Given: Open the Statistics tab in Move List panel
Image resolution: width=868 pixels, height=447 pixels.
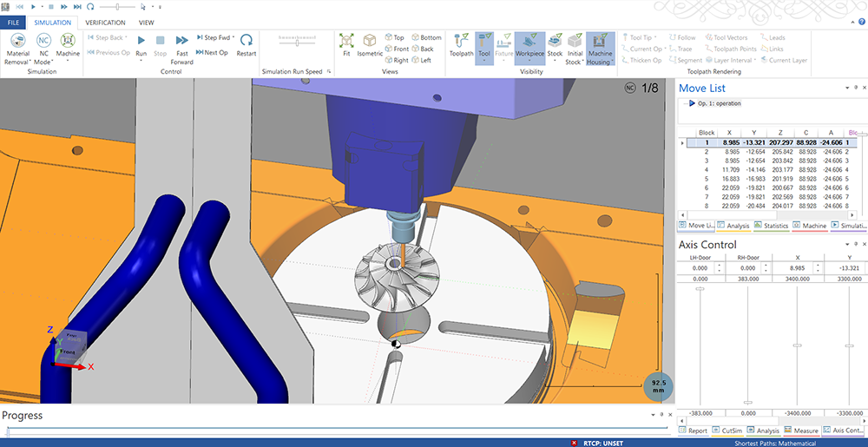Looking at the screenshot, I should [771, 226].
